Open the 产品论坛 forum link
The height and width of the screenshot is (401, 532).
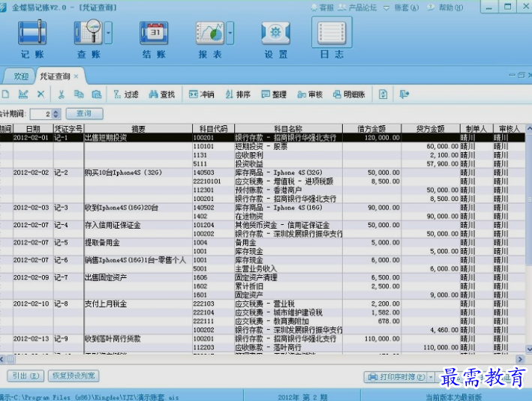point(358,7)
